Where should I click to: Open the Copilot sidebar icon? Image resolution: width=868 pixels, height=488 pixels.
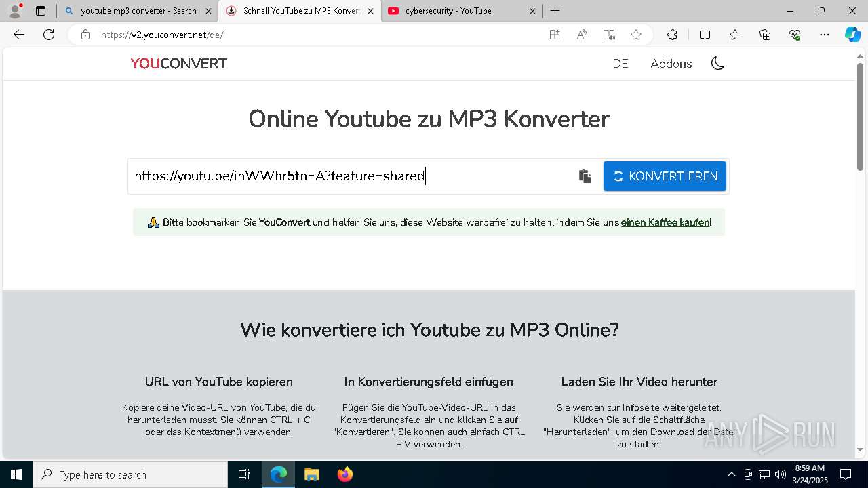tap(853, 35)
